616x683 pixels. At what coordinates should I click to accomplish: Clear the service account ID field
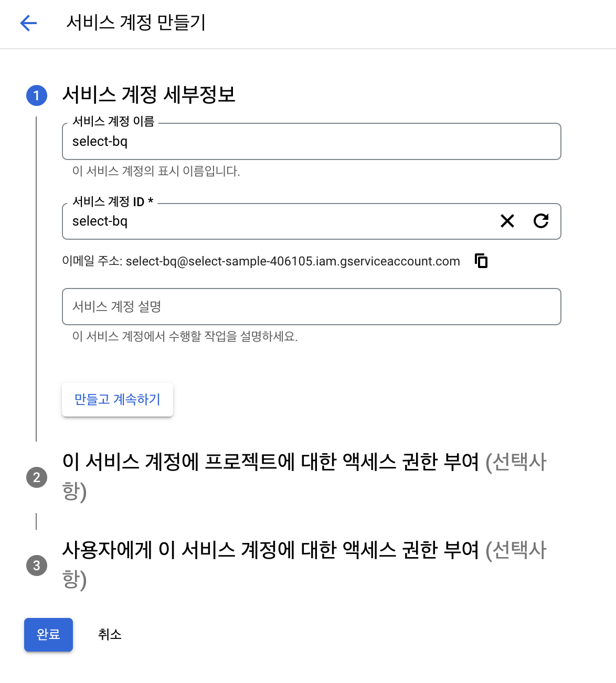(507, 221)
